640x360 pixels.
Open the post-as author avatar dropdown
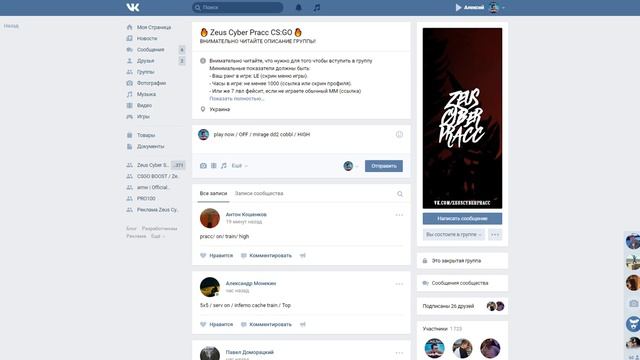tap(351, 166)
